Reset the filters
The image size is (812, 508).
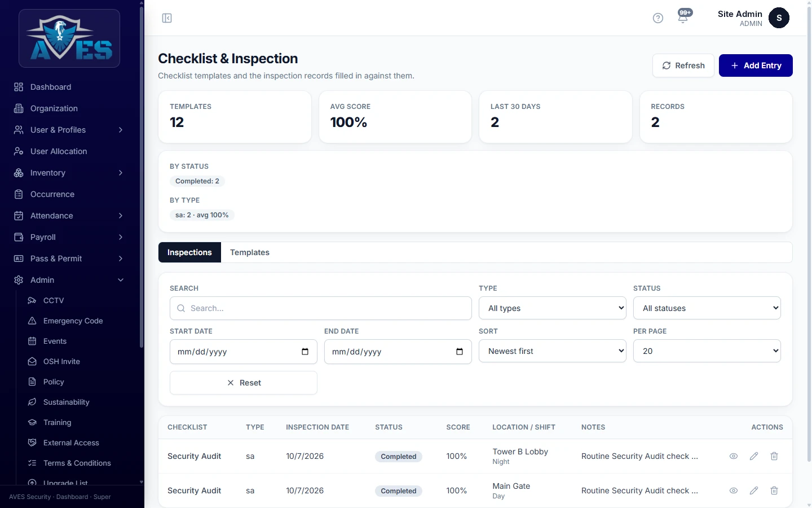pos(244,383)
